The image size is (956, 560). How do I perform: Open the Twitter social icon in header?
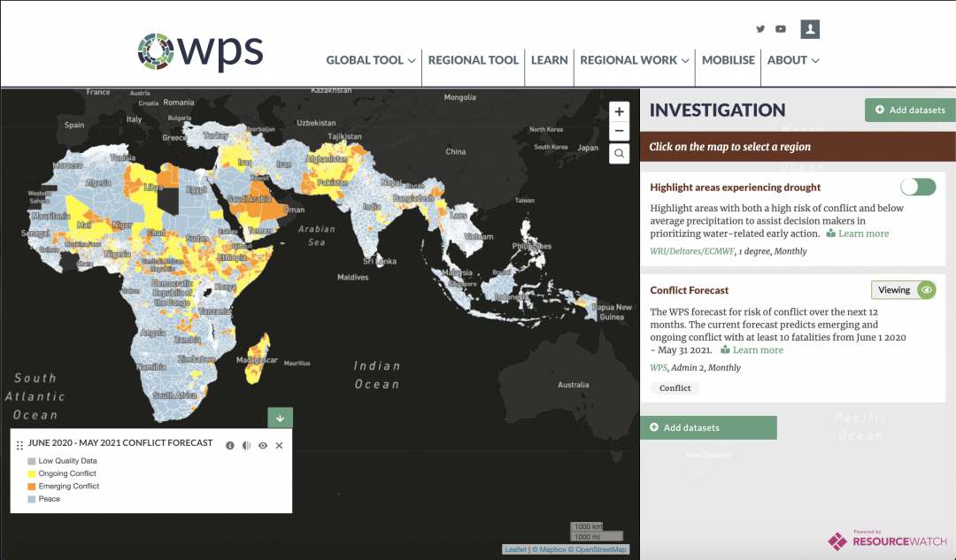pyautogui.click(x=760, y=28)
